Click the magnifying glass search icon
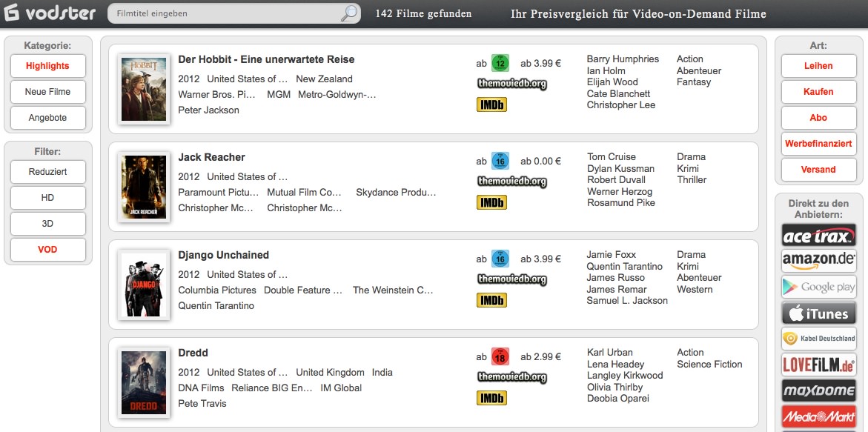 [349, 13]
